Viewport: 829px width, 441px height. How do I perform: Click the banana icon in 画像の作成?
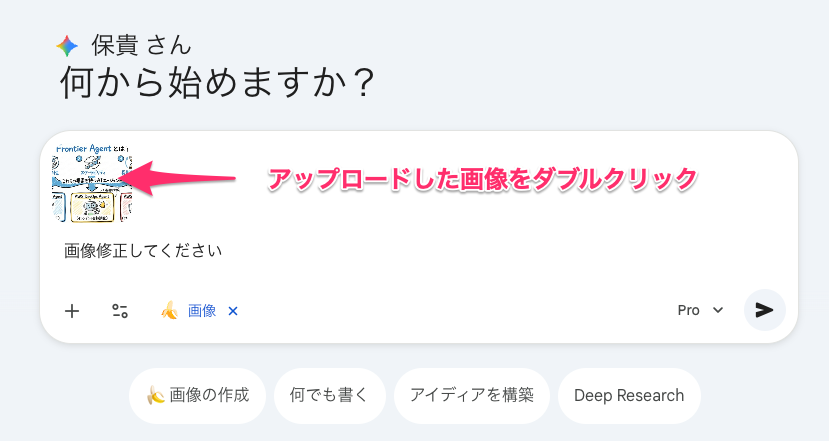point(155,395)
